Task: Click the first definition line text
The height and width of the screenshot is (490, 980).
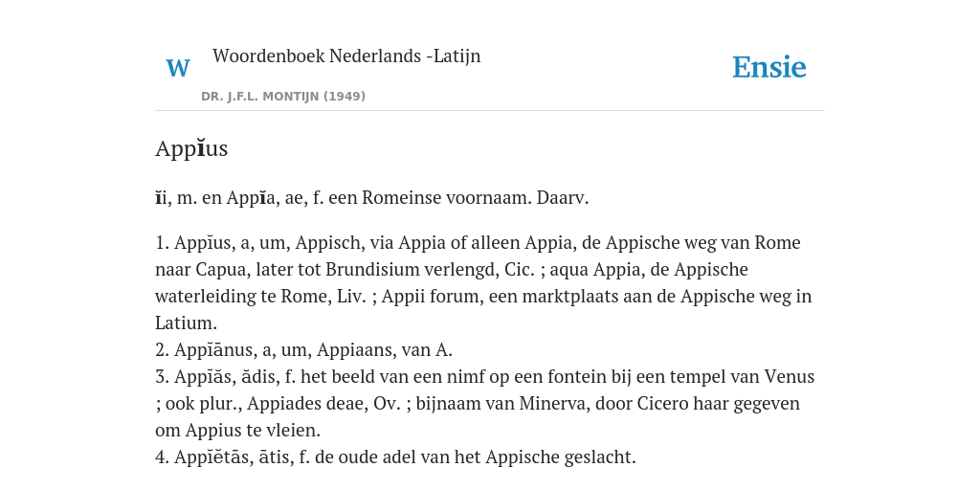Action: pyautogui.click(x=372, y=198)
